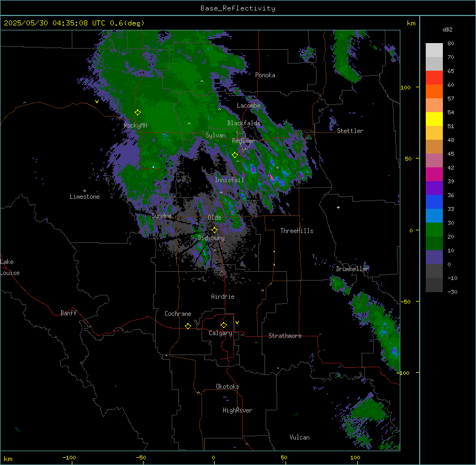Image resolution: width=476 pixels, height=465 pixels.
Task: Click the yellow diamond marker above RockyMH
Action: coord(138,113)
